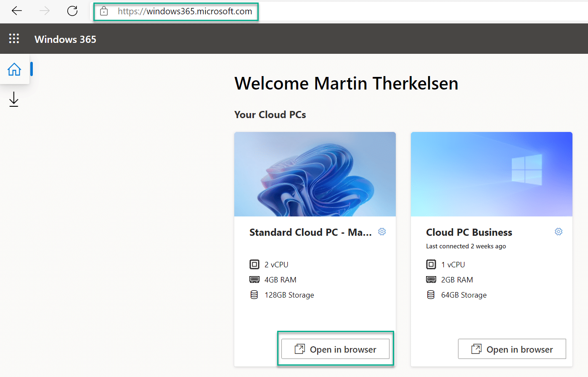Screen dimensions: 588x377
Task: Open the download icon in sidebar
Action: tap(14, 100)
